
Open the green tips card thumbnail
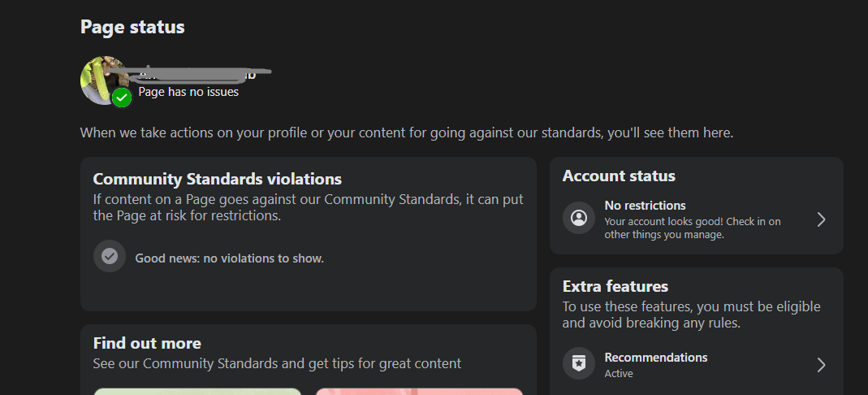197,391
